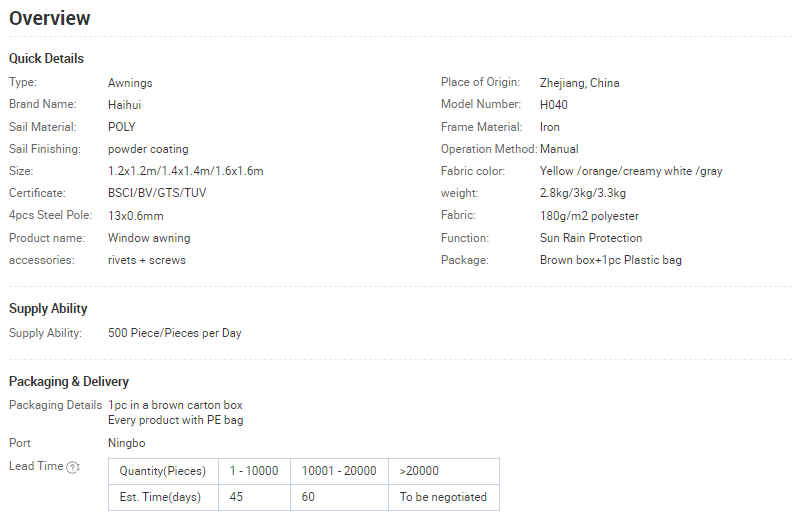Click the >20000 quantity cell

click(x=419, y=471)
